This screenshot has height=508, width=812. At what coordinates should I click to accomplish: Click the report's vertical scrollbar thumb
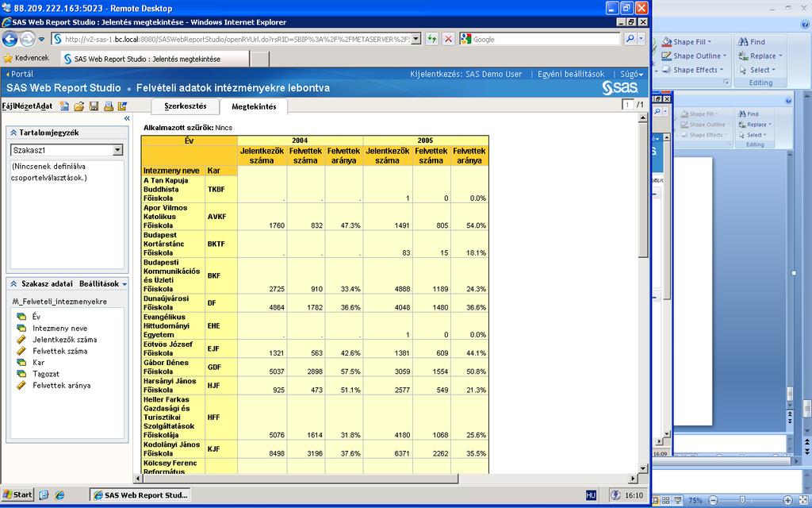point(642,190)
